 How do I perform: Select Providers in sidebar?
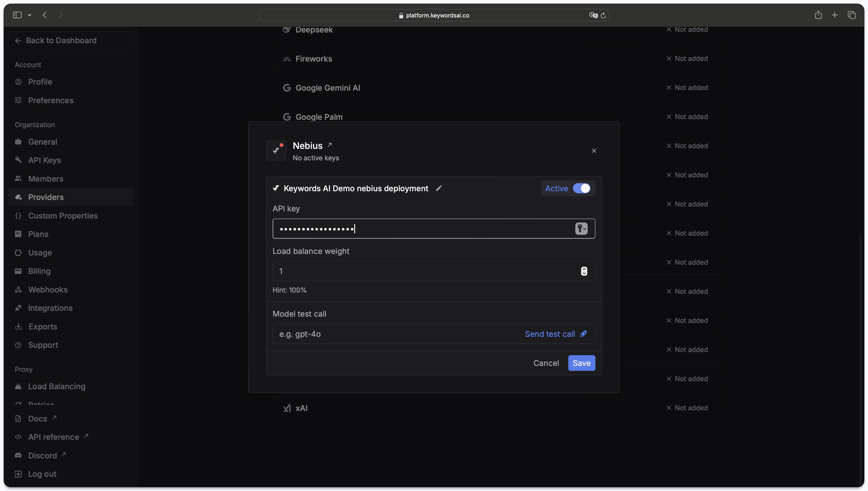[x=71, y=197]
